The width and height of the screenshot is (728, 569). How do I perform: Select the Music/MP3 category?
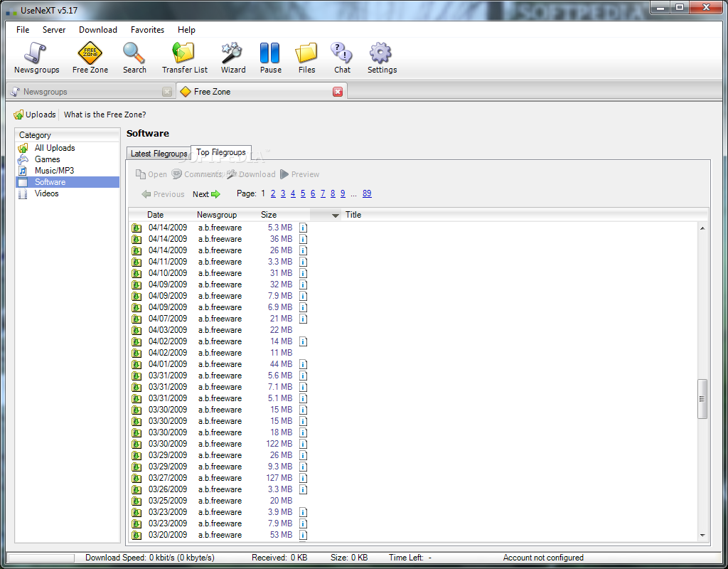point(54,171)
